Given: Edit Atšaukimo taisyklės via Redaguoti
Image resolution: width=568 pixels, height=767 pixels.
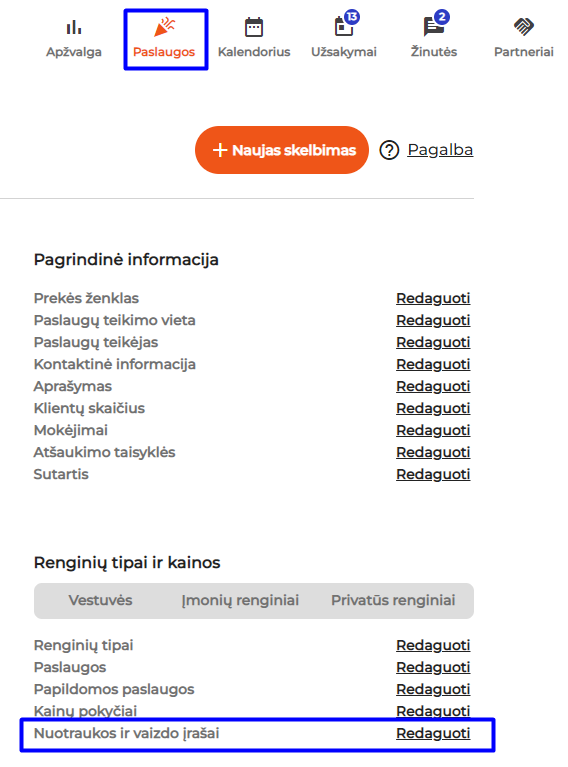Looking at the screenshot, I should (x=433, y=452).
